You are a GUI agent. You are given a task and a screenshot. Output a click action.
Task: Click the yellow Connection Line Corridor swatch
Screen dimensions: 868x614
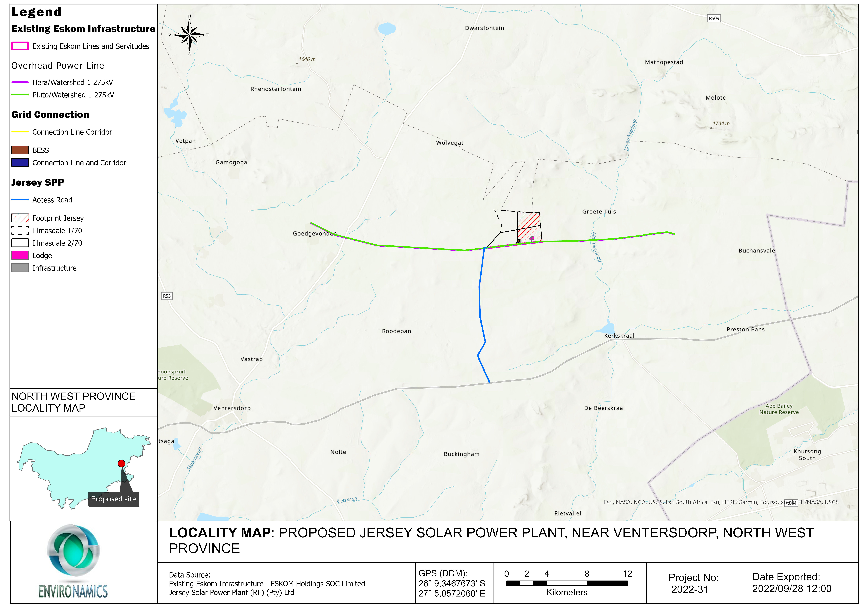pyautogui.click(x=20, y=132)
